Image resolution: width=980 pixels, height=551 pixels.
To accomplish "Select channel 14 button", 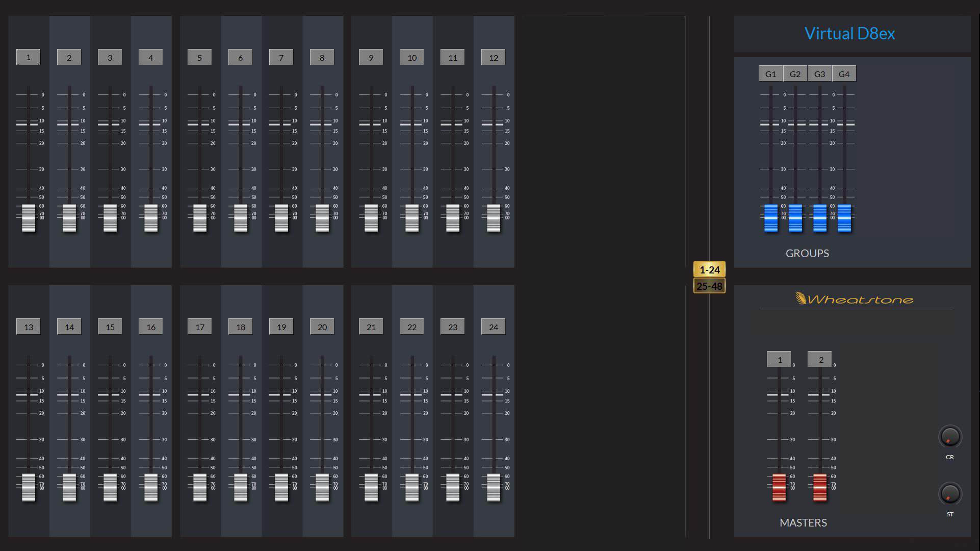I will pyautogui.click(x=69, y=327).
